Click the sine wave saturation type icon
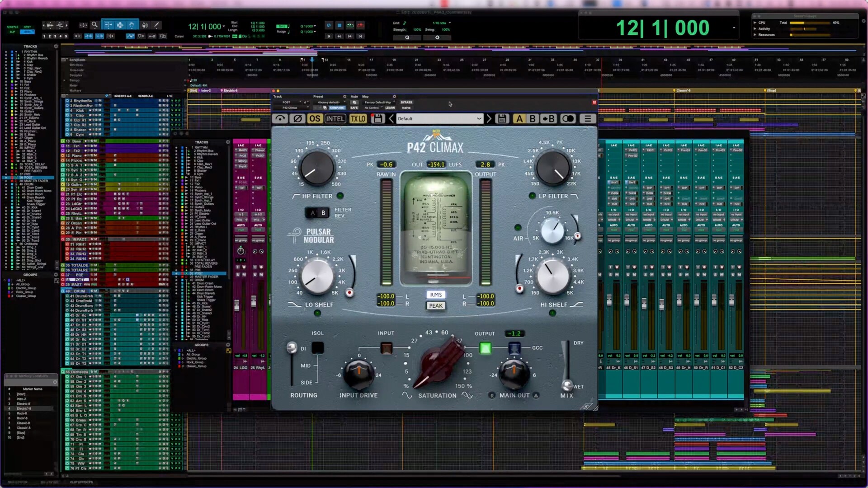 [407, 395]
